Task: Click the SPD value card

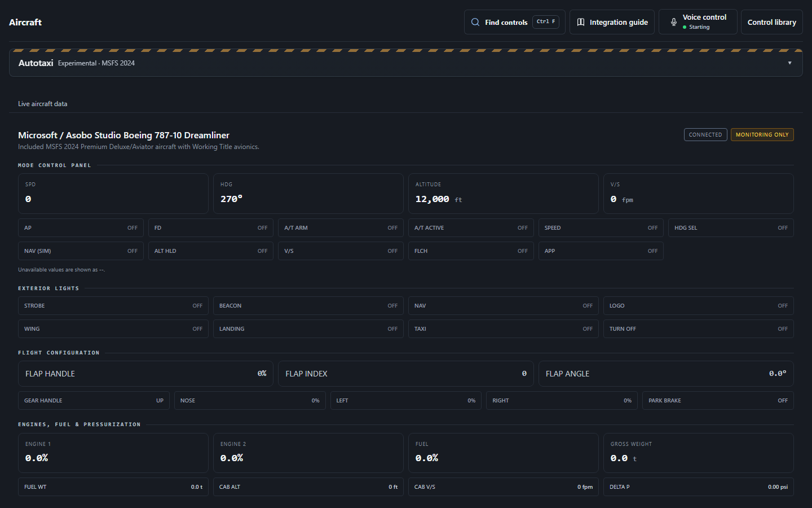Action: pyautogui.click(x=113, y=194)
